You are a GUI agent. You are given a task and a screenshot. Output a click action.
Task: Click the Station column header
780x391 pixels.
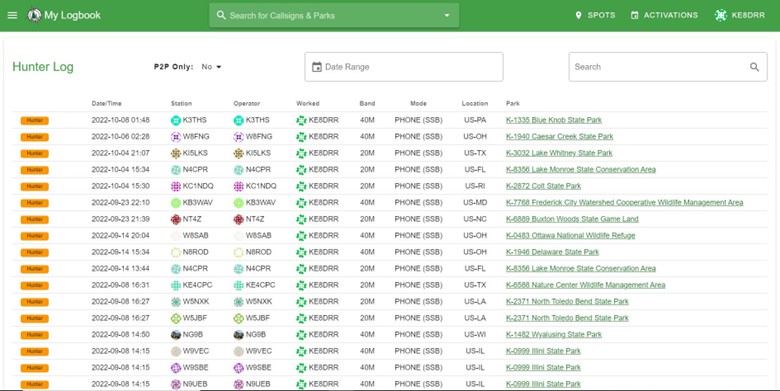181,103
